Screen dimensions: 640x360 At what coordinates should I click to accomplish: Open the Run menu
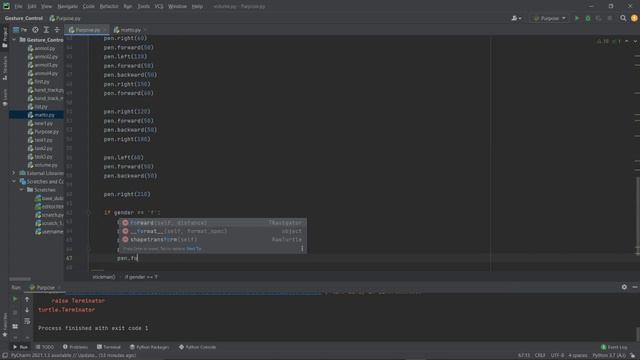[x=128, y=7]
